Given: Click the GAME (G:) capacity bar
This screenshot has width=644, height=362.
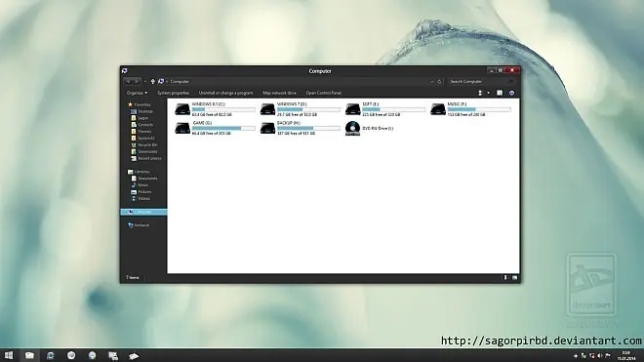Looking at the screenshot, I should [223, 128].
